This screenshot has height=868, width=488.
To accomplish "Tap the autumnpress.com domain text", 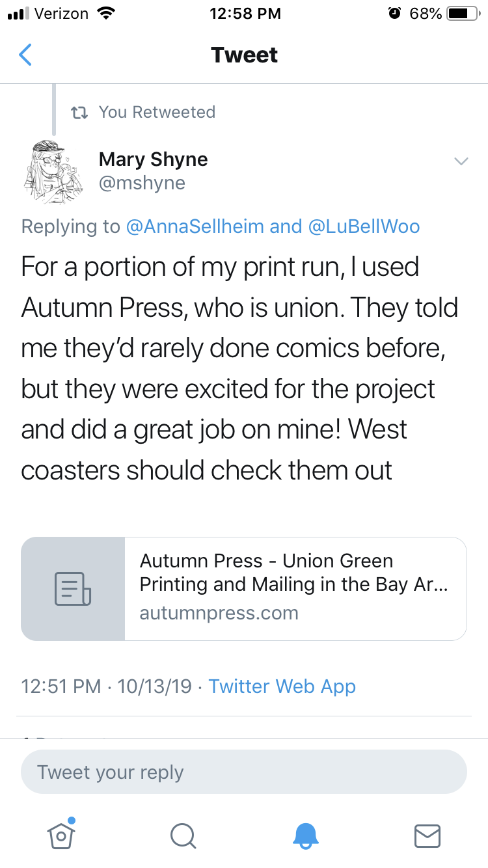I will (x=219, y=613).
